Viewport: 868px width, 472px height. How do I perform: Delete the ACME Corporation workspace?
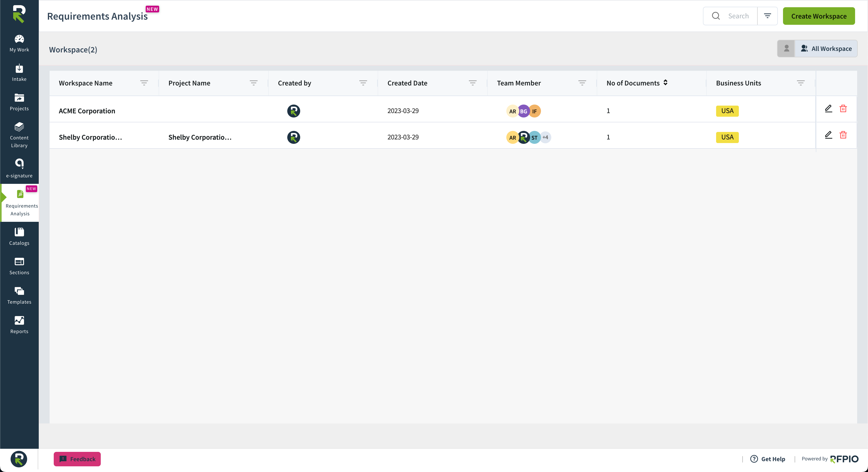843,108
